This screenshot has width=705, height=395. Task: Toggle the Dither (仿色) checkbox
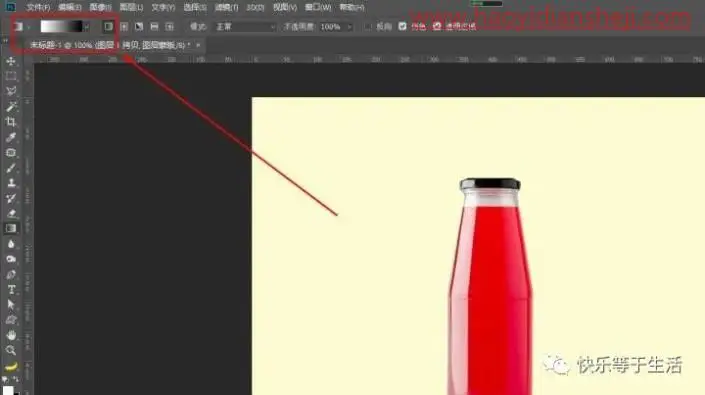click(x=402, y=27)
